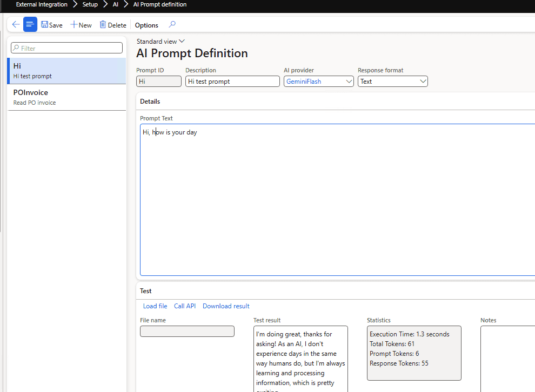
Task: Collapse the Details section header
Action: click(150, 102)
